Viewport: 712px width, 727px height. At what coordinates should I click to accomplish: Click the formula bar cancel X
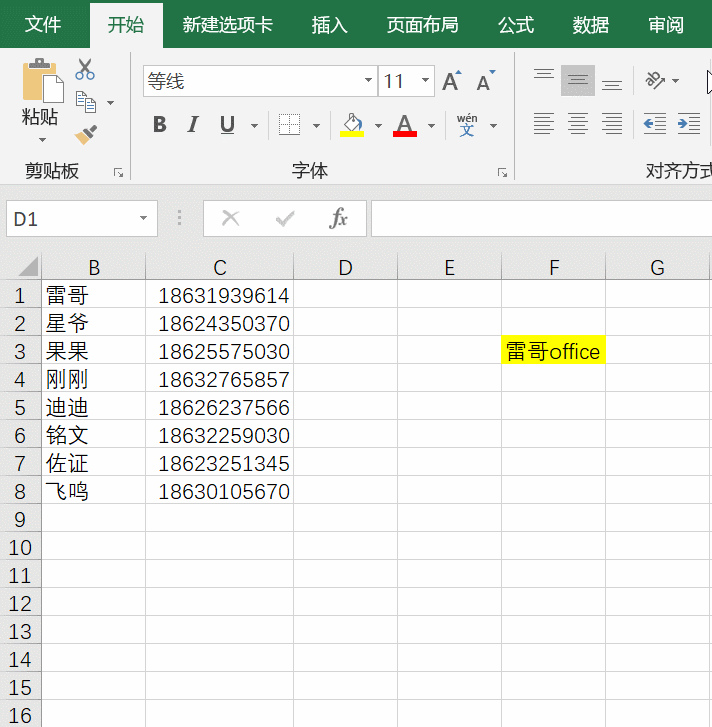pyautogui.click(x=230, y=218)
